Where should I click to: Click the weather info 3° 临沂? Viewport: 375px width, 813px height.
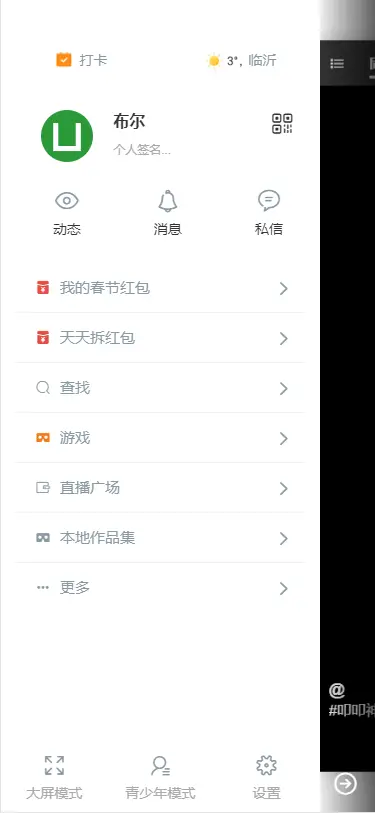tap(242, 61)
